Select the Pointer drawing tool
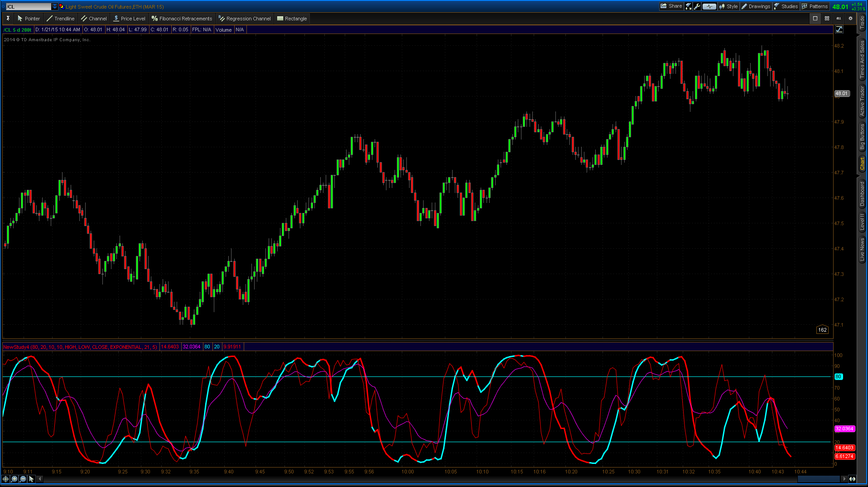 (29, 19)
